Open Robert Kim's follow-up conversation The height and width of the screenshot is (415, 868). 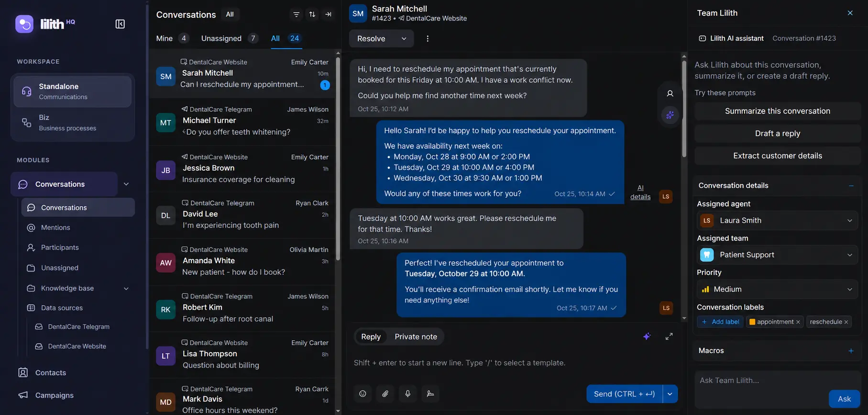pyautogui.click(x=242, y=308)
